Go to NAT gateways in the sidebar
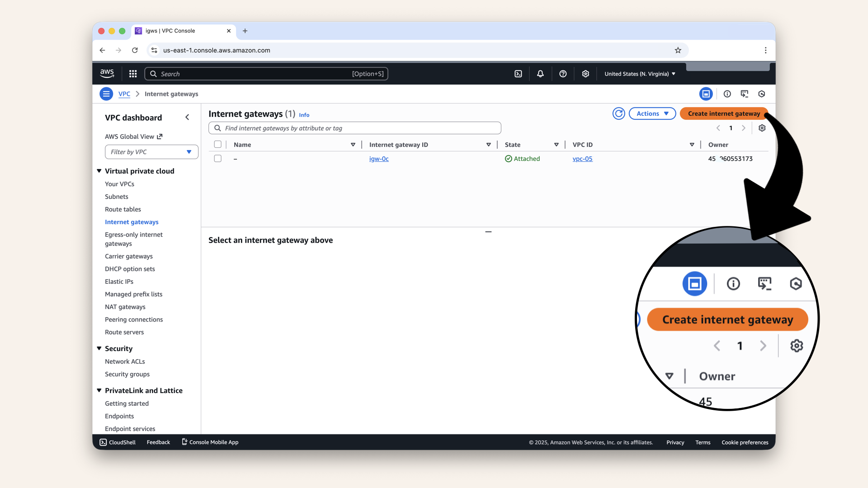This screenshot has height=488, width=868. 125,307
